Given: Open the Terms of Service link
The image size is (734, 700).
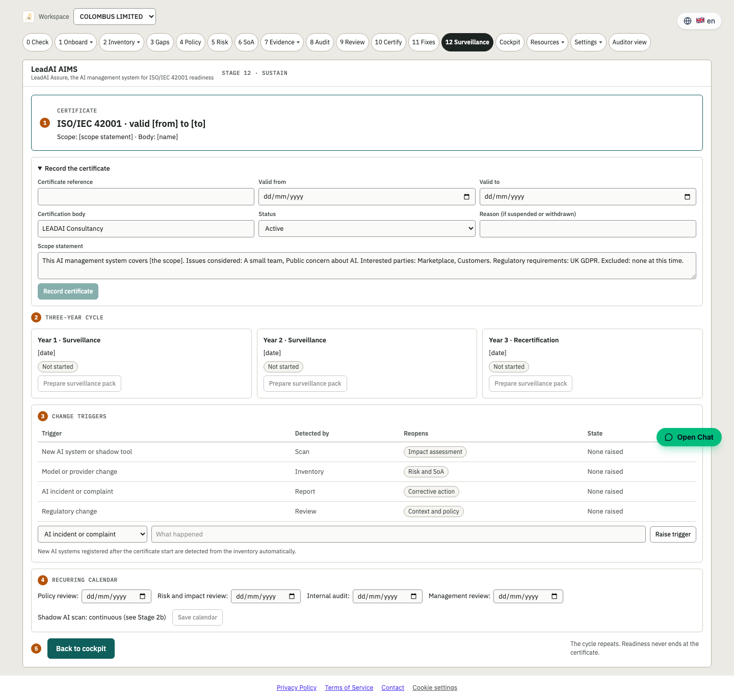Looking at the screenshot, I should coord(349,688).
